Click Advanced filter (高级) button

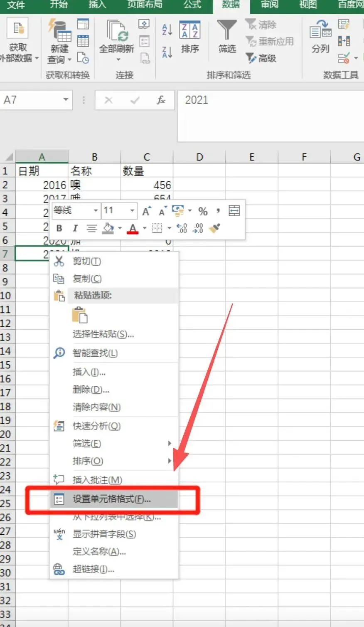point(261,58)
